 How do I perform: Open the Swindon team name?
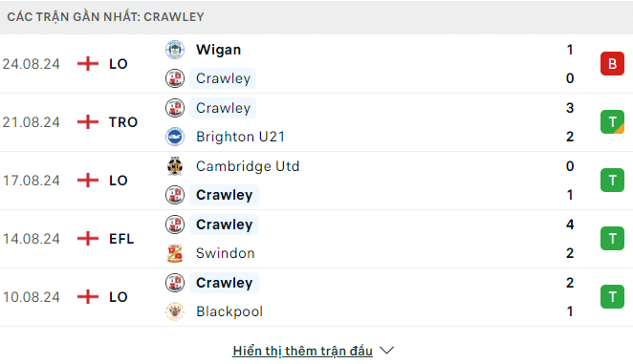(x=226, y=253)
